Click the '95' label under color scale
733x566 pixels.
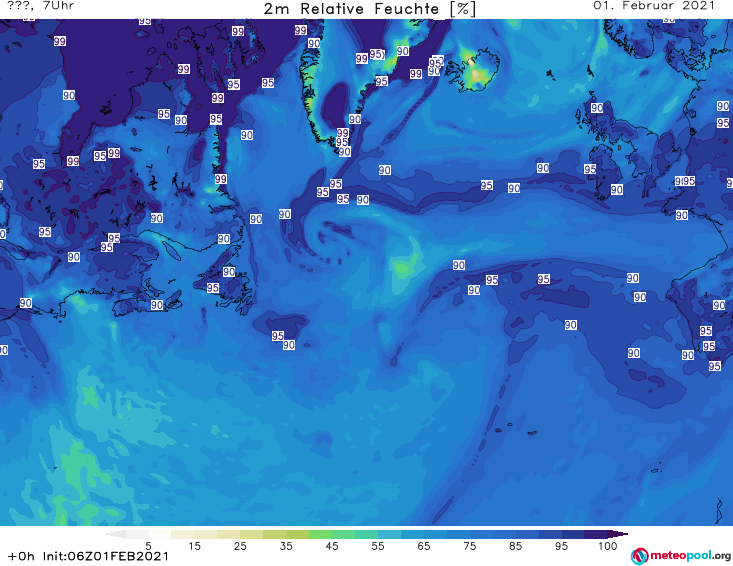[561, 546]
